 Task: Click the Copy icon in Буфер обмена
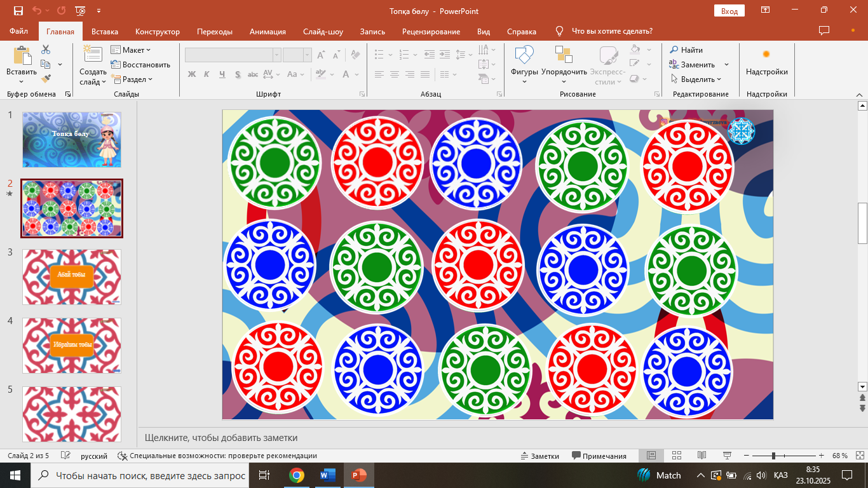46,64
